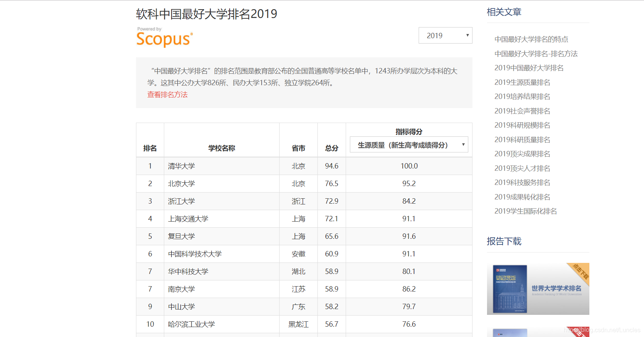Screen dimensions: 644x337
Task: Click 浙江大学 in the table
Action: (x=181, y=201)
